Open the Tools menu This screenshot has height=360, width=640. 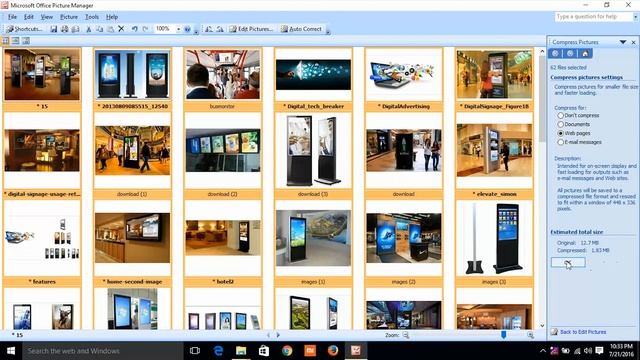(92, 17)
